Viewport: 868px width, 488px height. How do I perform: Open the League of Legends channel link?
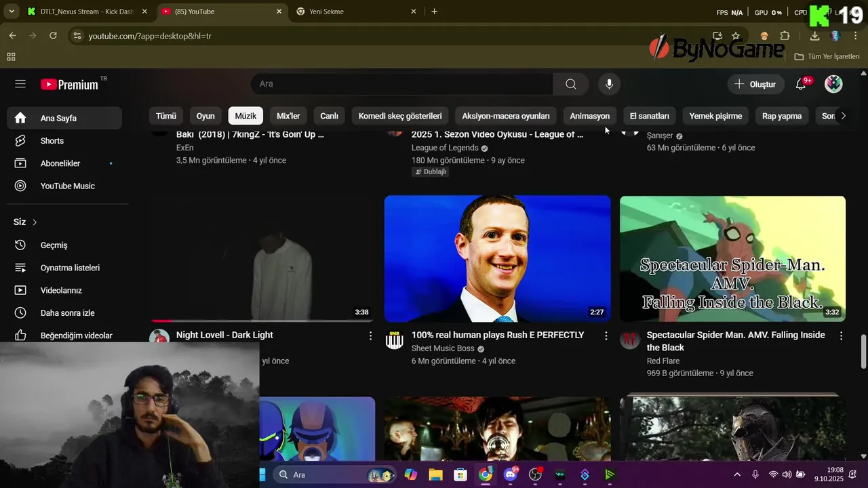pos(445,148)
